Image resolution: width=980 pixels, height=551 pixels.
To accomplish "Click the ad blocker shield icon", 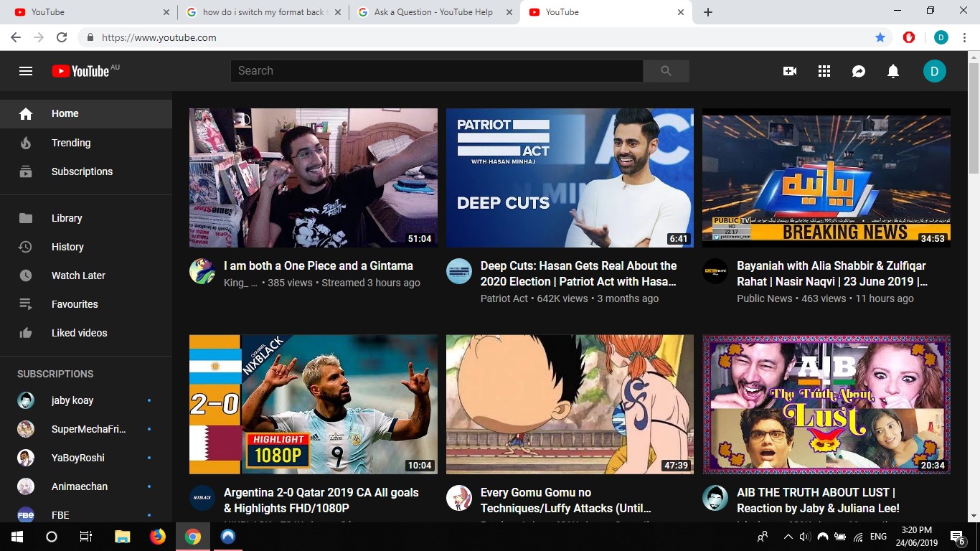I will (x=909, y=37).
